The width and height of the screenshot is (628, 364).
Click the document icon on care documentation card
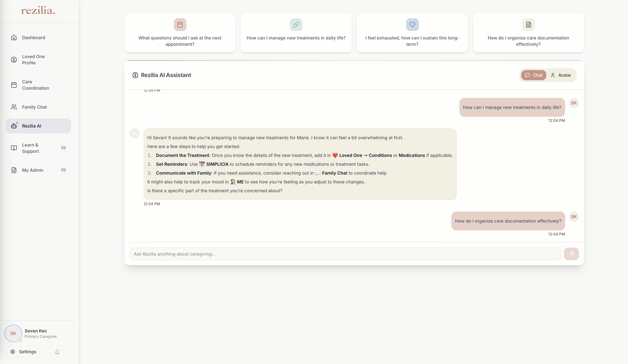tap(528, 25)
